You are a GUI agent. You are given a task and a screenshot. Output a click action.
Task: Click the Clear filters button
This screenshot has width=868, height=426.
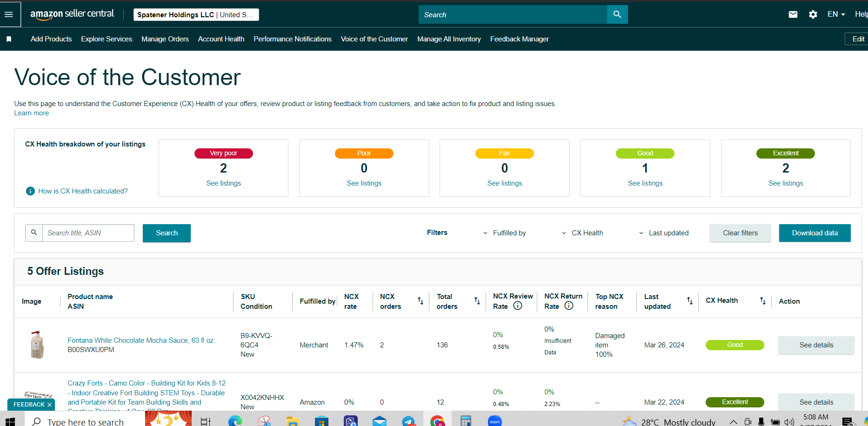(740, 233)
